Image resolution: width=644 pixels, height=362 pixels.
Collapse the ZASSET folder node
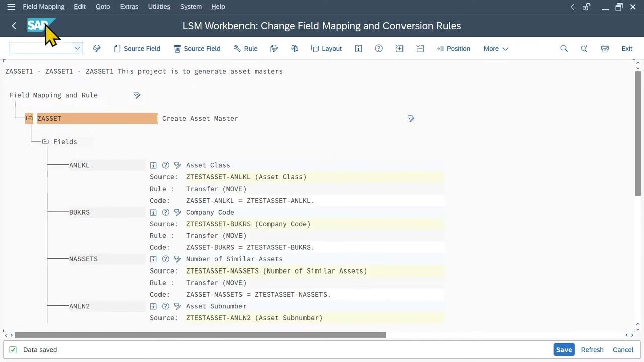point(29,118)
